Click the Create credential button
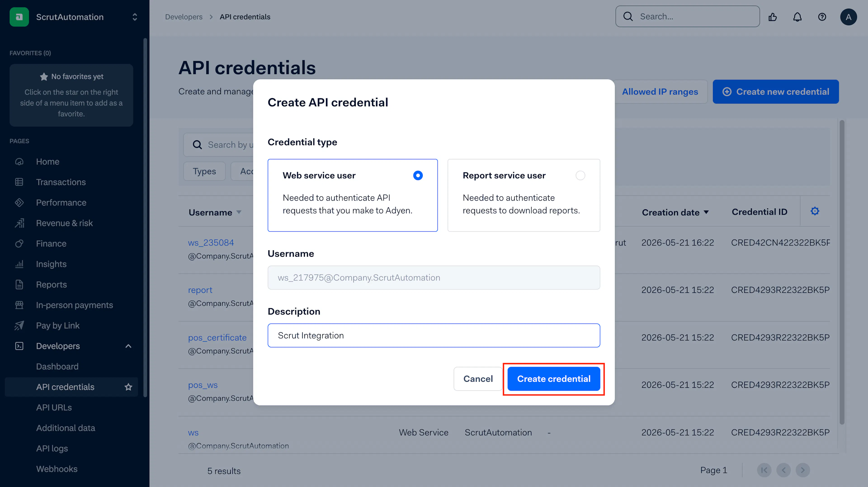Screen dimensions: 868x487 click(x=554, y=379)
